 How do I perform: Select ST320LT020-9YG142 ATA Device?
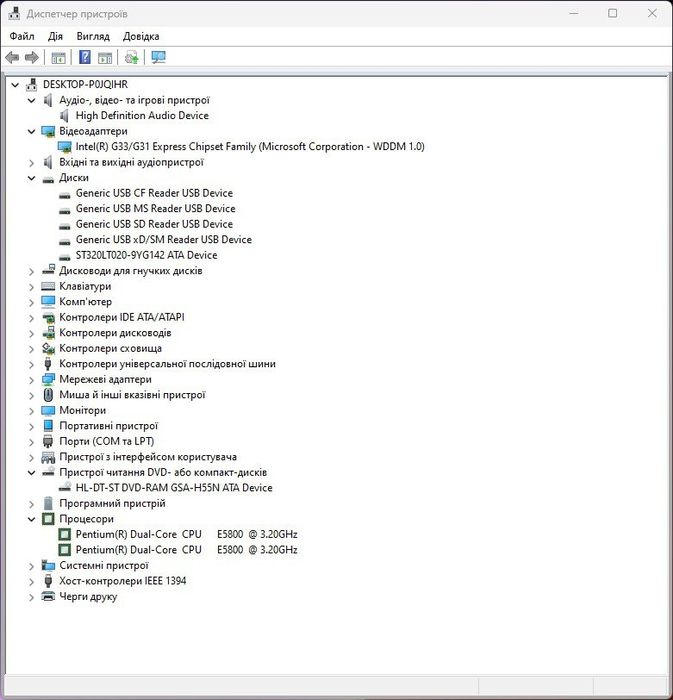(x=146, y=255)
